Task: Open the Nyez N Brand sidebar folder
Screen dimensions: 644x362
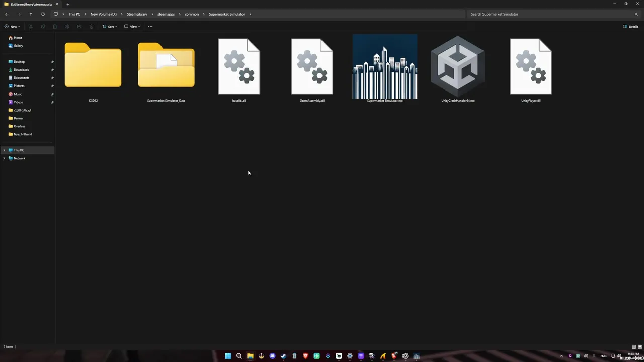Action: pyautogui.click(x=20, y=134)
